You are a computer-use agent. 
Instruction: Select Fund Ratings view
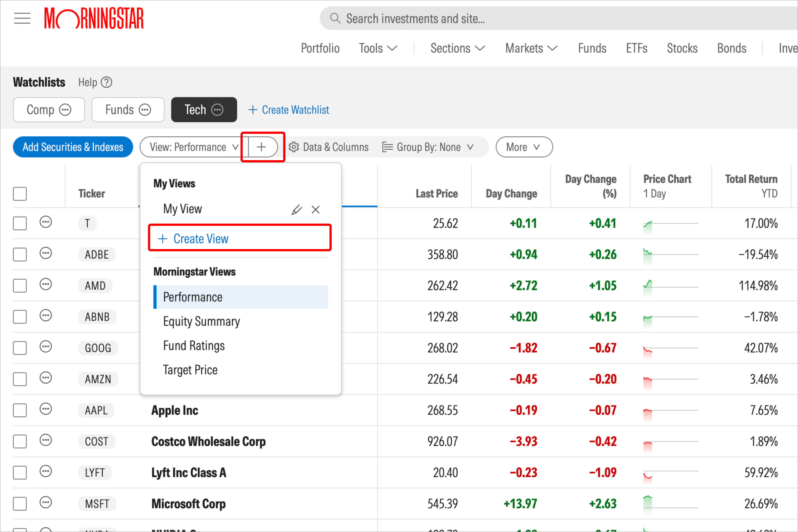click(x=241, y=346)
